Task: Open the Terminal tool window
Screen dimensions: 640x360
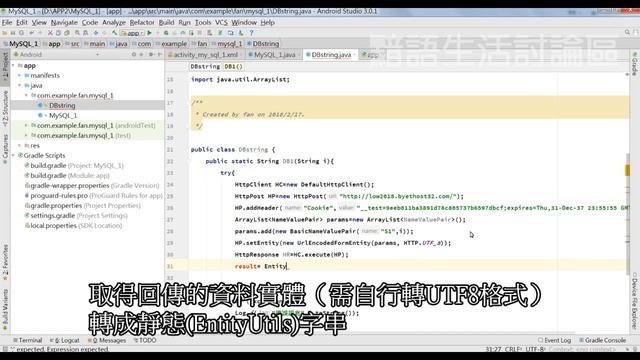Action: tap(28, 340)
